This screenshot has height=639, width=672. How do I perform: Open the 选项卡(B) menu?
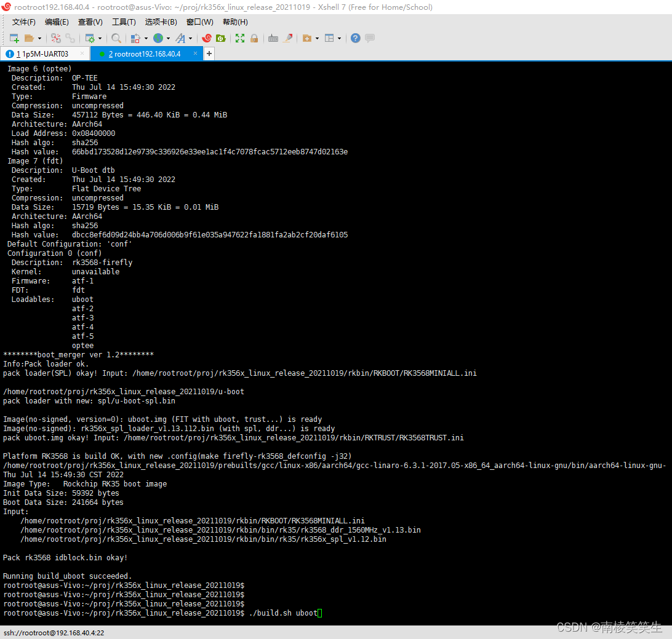pyautogui.click(x=161, y=22)
